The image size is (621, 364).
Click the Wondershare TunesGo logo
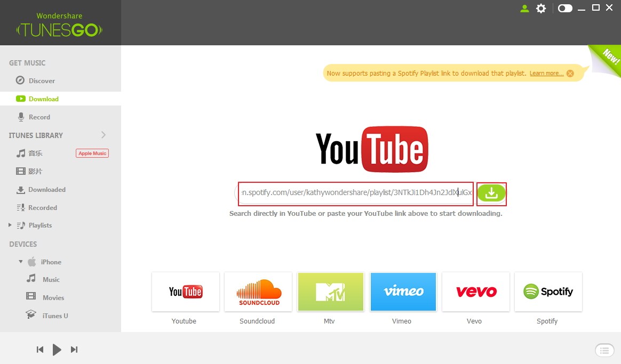[x=59, y=25]
